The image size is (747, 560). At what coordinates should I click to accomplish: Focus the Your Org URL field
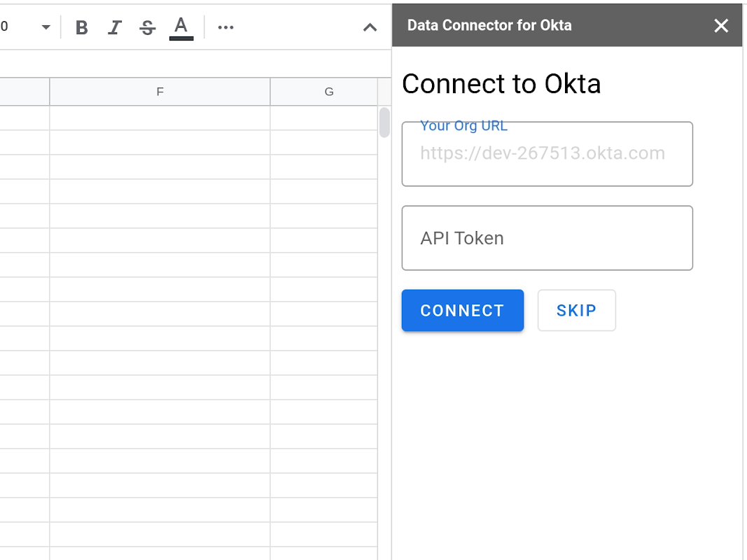click(547, 155)
